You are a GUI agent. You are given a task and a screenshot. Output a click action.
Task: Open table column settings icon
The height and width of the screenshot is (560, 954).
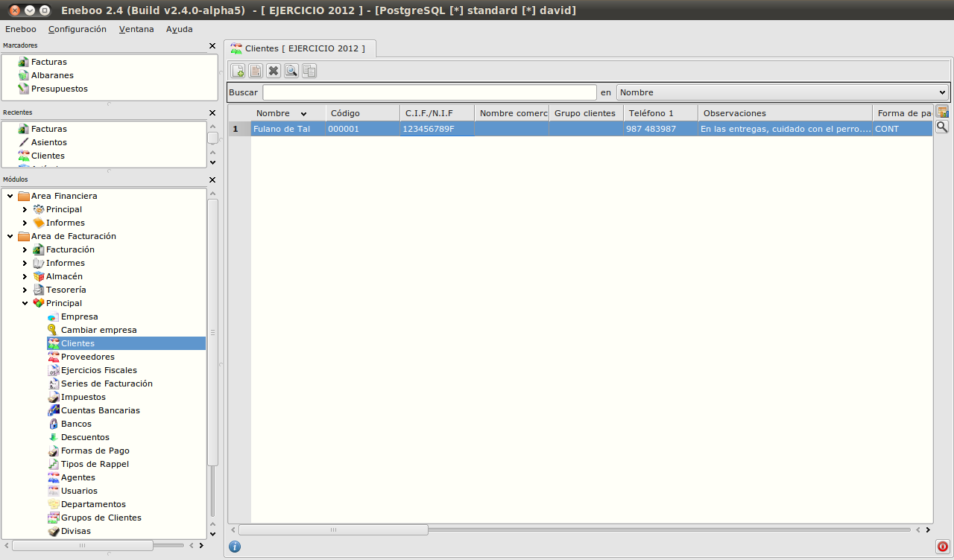(x=942, y=112)
